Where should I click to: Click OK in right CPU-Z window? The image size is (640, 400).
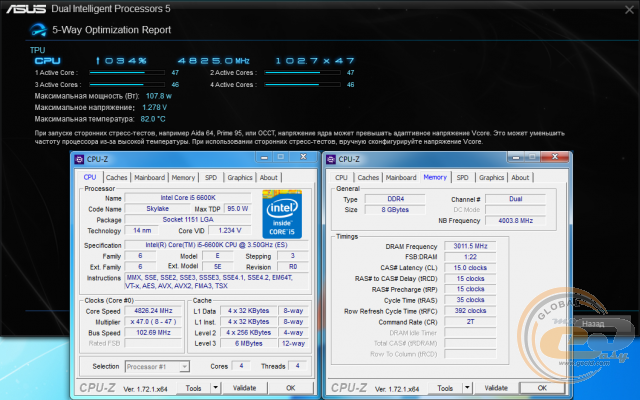click(542, 388)
